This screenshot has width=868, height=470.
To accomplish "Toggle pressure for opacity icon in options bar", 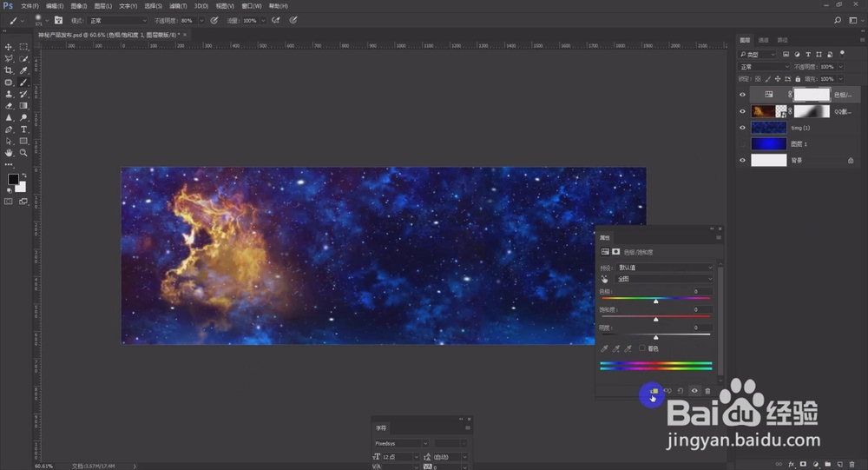I will tap(214, 21).
